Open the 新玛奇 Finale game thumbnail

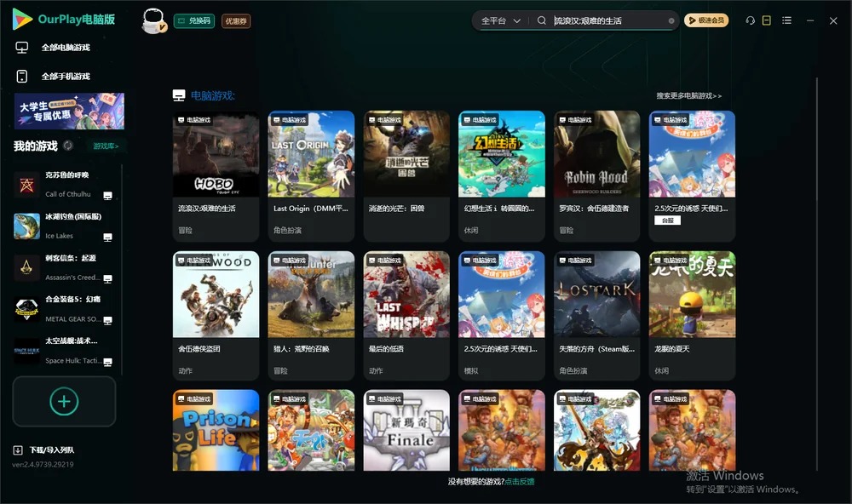point(406,430)
